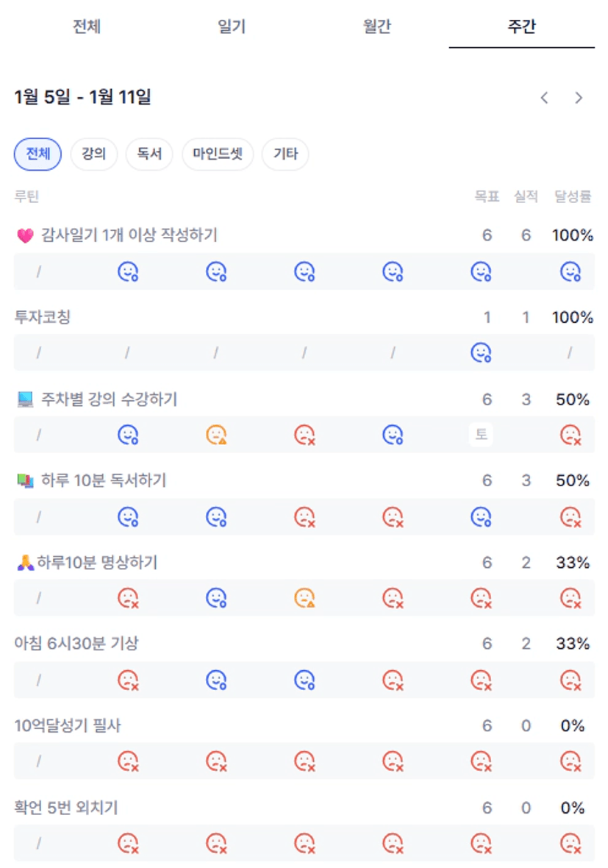The width and height of the screenshot is (608, 868).
Task: Choose the 기타 filter chip
Action: 285,154
